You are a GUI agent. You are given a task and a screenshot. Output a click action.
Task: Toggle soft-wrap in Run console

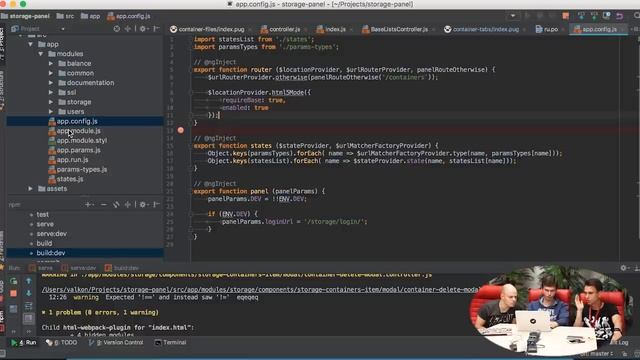click(x=29, y=306)
